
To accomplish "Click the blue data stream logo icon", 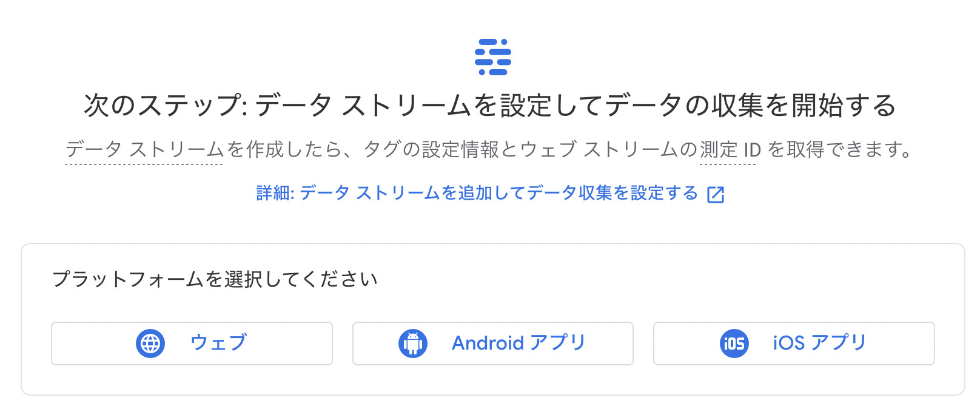I will pos(492,57).
